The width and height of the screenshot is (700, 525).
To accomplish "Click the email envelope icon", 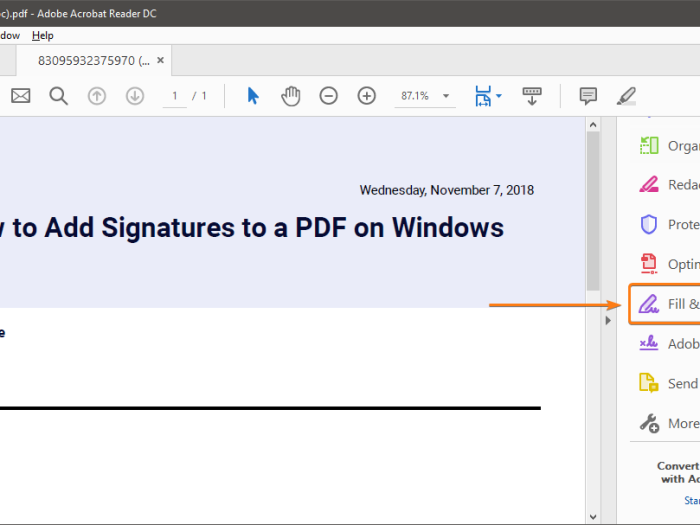I will 21,96.
